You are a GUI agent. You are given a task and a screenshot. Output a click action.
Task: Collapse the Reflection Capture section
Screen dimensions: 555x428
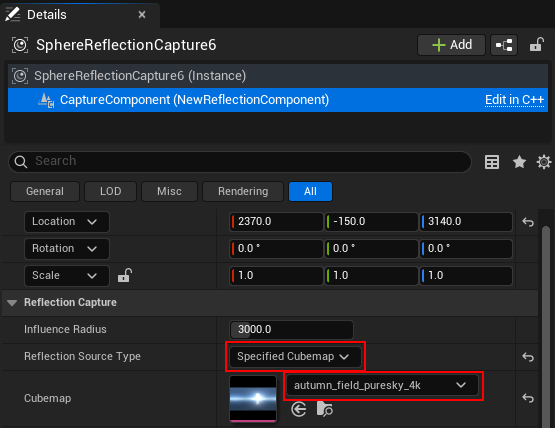pyautogui.click(x=12, y=303)
